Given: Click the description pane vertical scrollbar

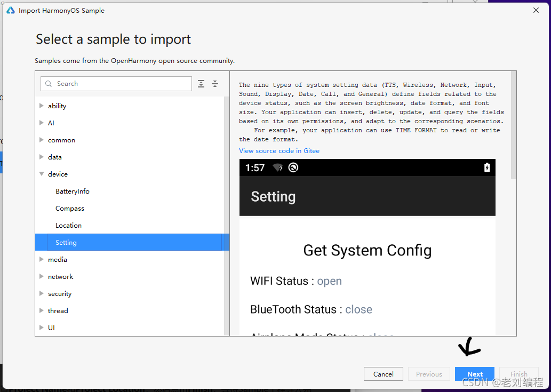Looking at the screenshot, I should (x=514, y=125).
